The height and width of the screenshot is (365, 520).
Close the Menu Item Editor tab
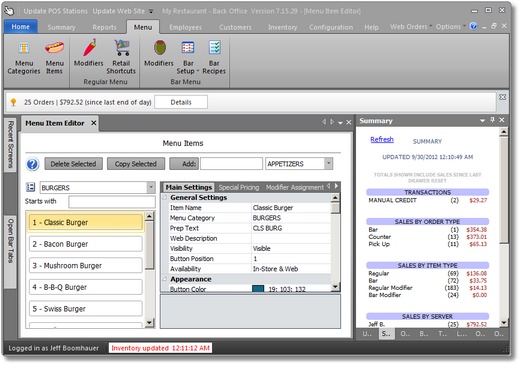[94, 123]
